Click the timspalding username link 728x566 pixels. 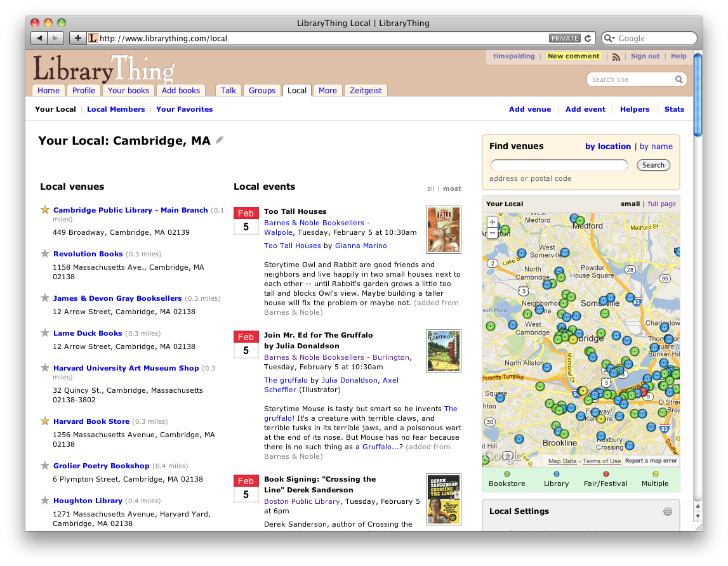513,56
